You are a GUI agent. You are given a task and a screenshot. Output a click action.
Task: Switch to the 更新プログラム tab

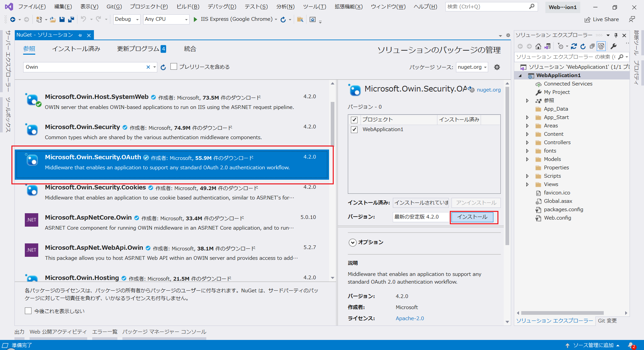pyautogui.click(x=138, y=49)
